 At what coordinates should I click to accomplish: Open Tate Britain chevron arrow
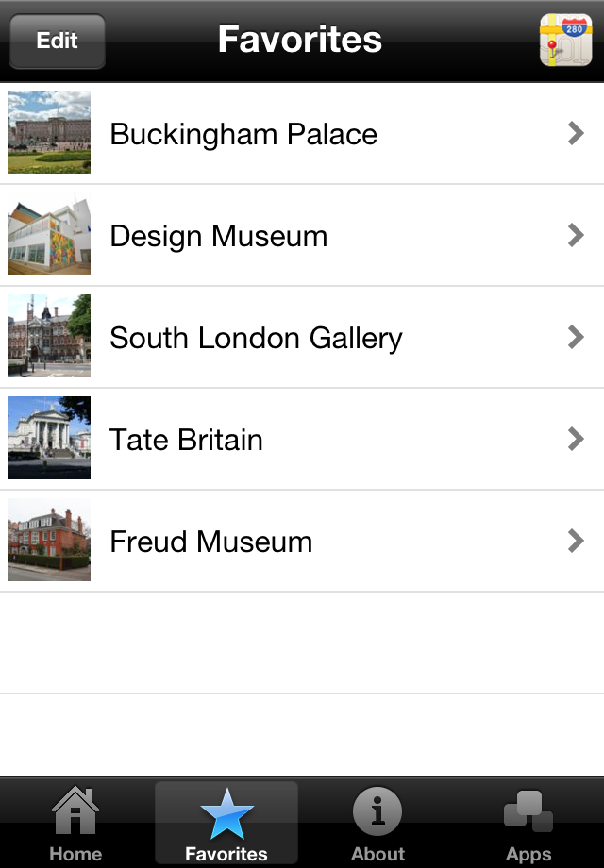[576, 439]
